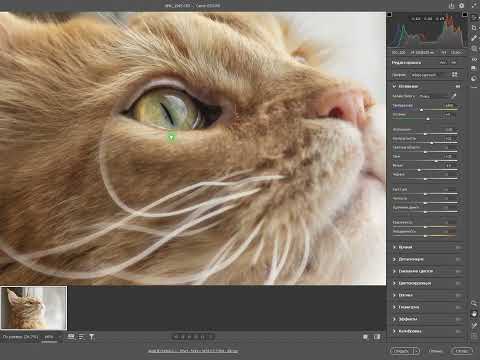Click the Тени slider handle
Screen dimensions: 480x360
(436, 161)
